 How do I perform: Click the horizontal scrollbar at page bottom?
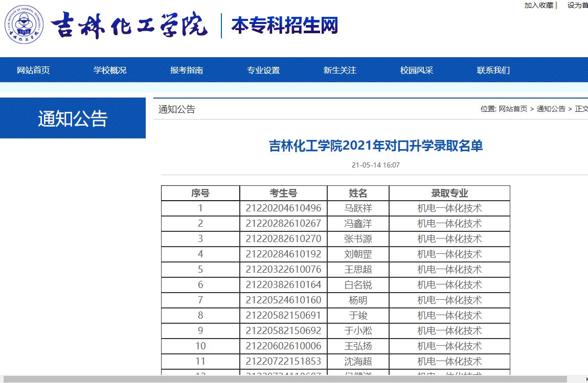285,379
